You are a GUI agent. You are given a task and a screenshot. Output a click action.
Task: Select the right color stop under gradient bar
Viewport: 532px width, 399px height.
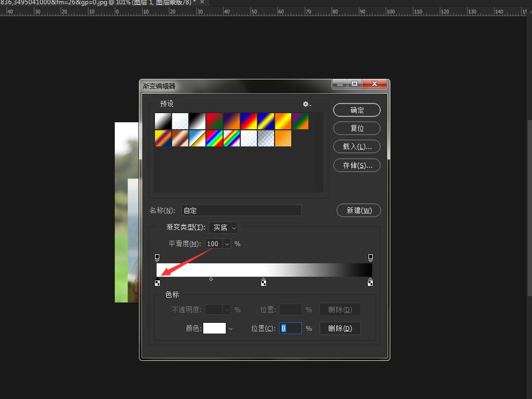[x=370, y=283]
